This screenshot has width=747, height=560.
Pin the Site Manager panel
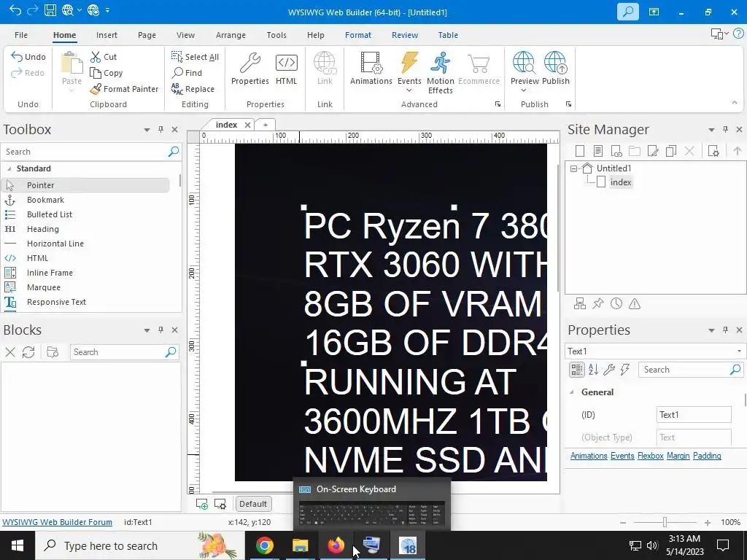click(x=725, y=130)
